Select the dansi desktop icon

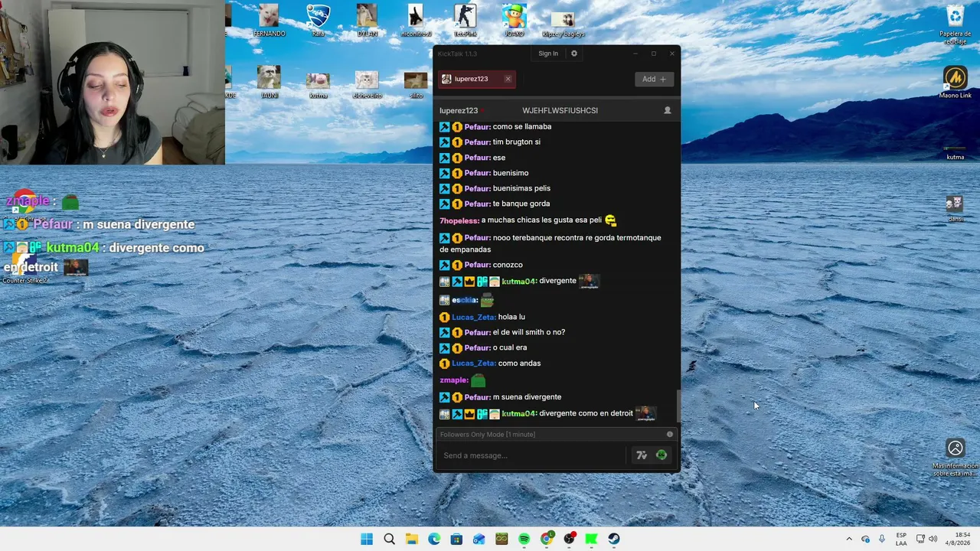955,209
